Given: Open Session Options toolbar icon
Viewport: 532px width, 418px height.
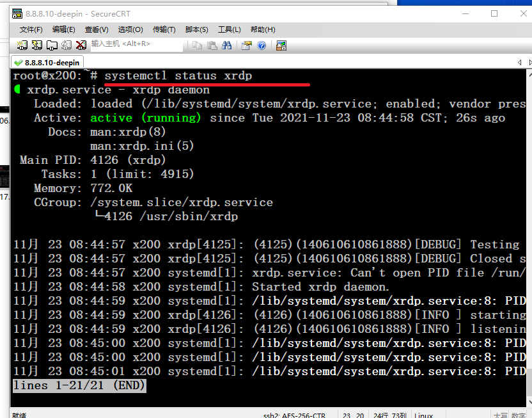Looking at the screenshot, I should [247, 45].
